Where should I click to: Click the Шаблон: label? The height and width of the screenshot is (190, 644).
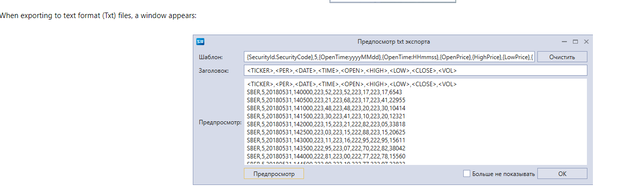[x=210, y=57]
